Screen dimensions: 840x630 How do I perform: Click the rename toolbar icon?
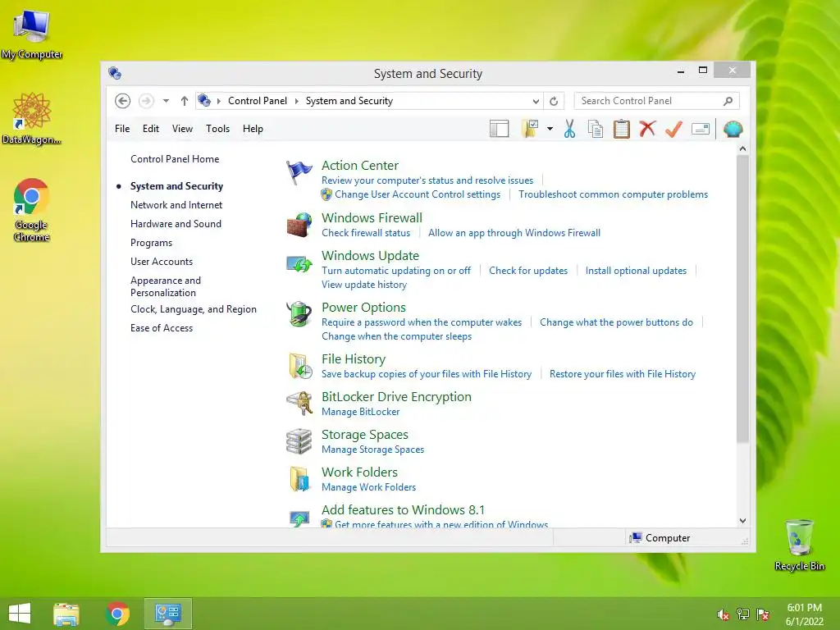point(701,129)
